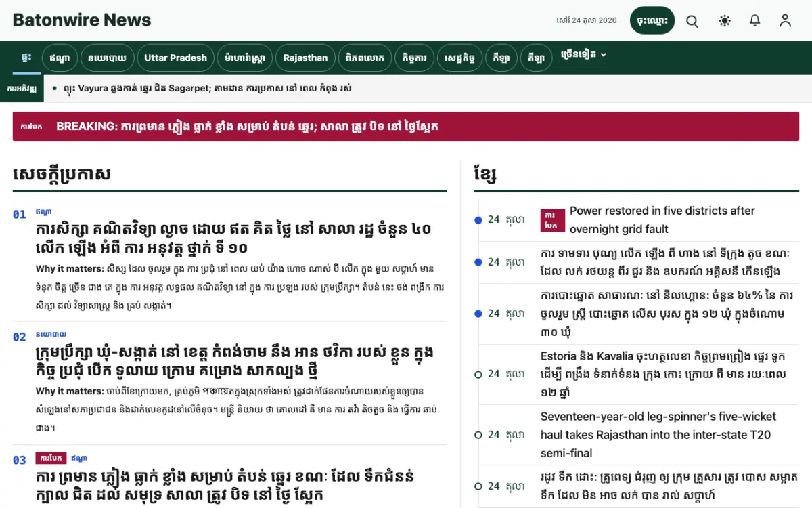Select the មហារាស្ត្រ navigation pill

click(246, 58)
